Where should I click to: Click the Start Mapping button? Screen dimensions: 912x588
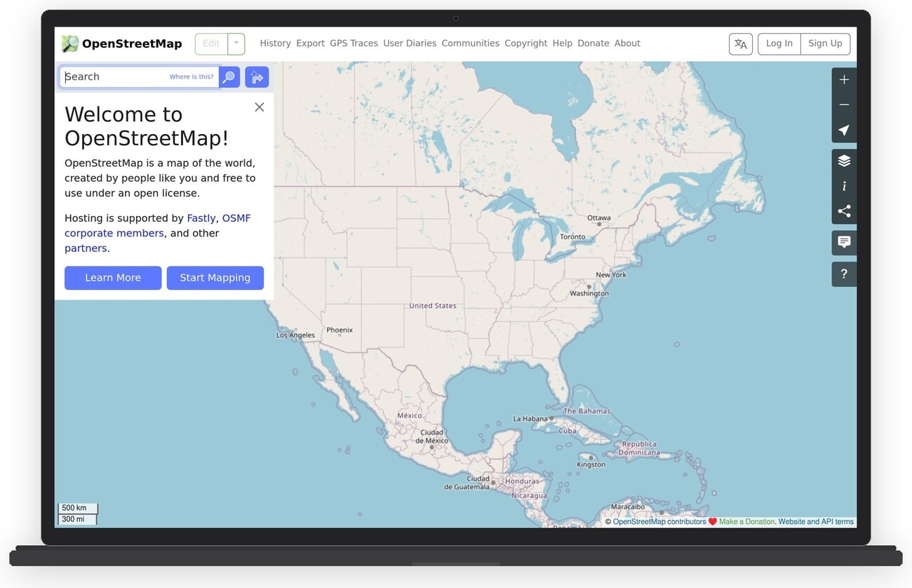[x=215, y=278]
